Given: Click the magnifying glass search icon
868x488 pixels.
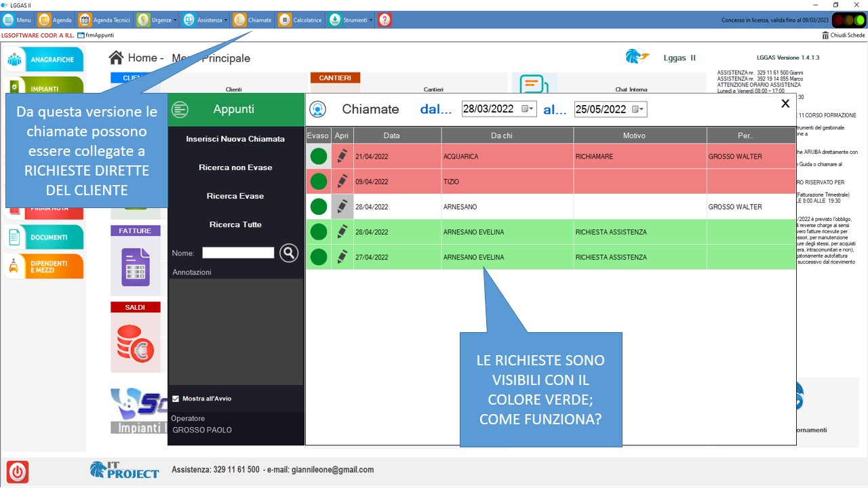Looking at the screenshot, I should (289, 253).
